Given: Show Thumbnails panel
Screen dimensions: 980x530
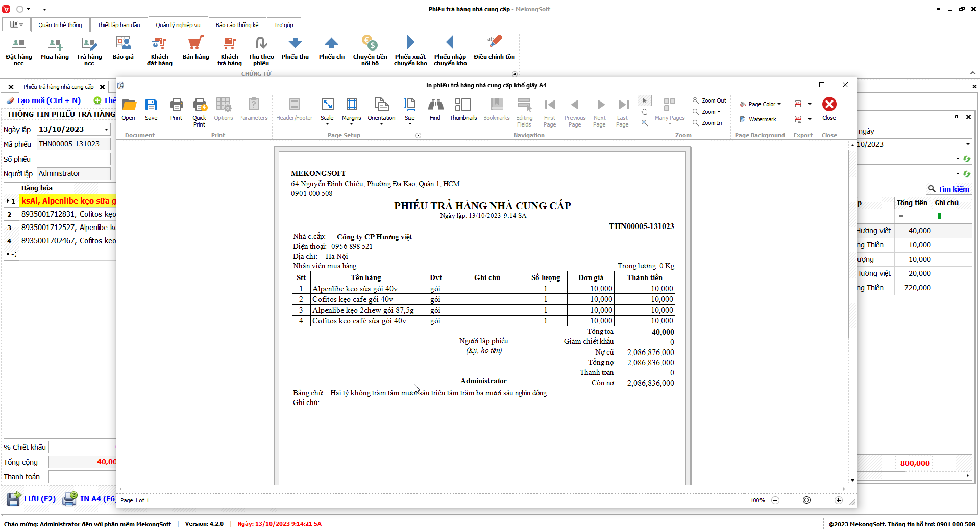Looking at the screenshot, I should [463, 110].
